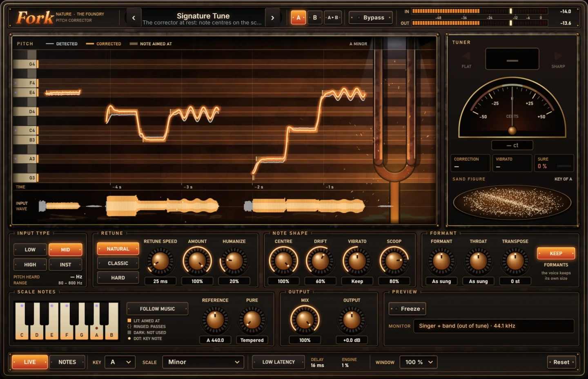Advance to the next preset arrow
The height and width of the screenshot is (379, 588).
point(272,18)
